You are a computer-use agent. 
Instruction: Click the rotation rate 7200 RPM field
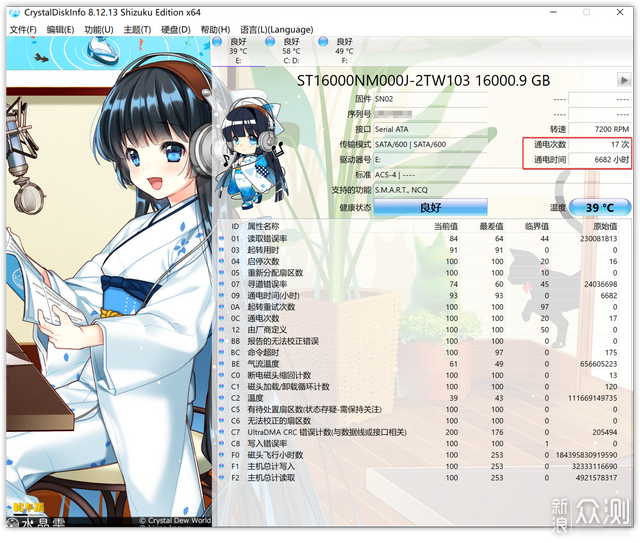pyautogui.click(x=600, y=129)
